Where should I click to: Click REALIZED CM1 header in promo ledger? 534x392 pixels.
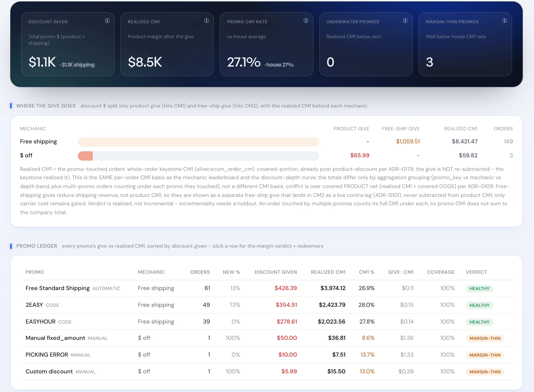point(328,272)
